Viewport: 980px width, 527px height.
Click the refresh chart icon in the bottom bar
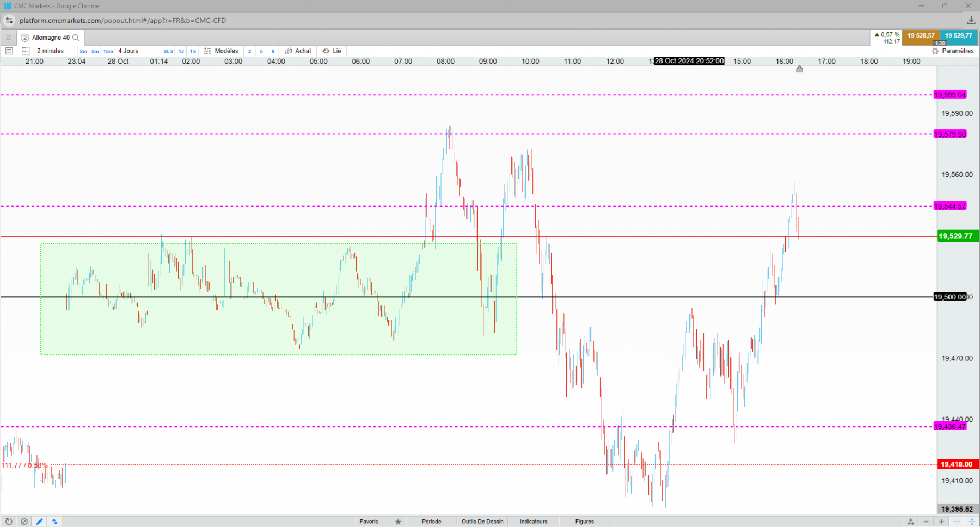(x=9, y=522)
